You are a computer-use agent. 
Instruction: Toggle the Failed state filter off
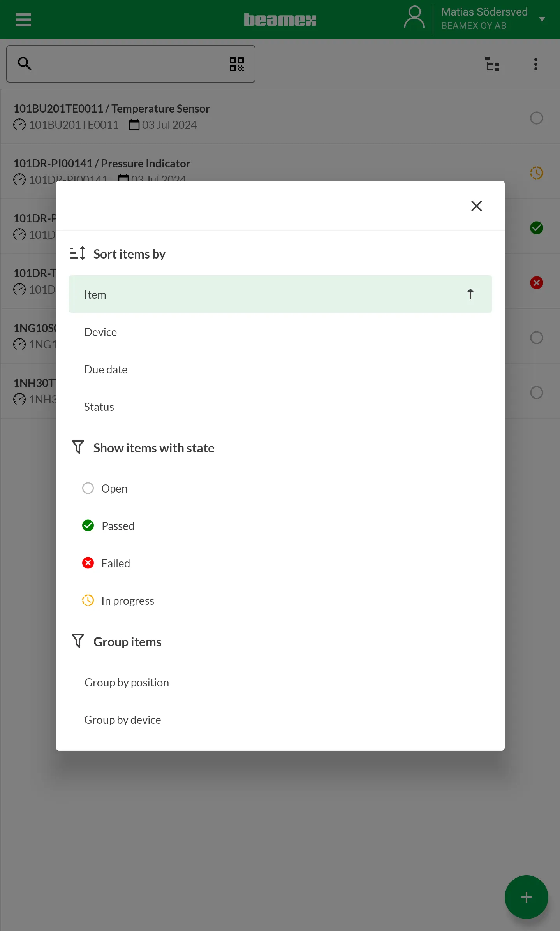[88, 563]
